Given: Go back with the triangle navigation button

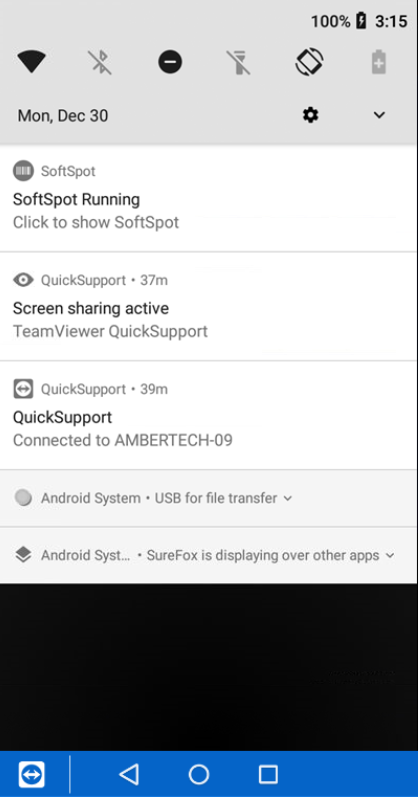Looking at the screenshot, I should pos(129,774).
